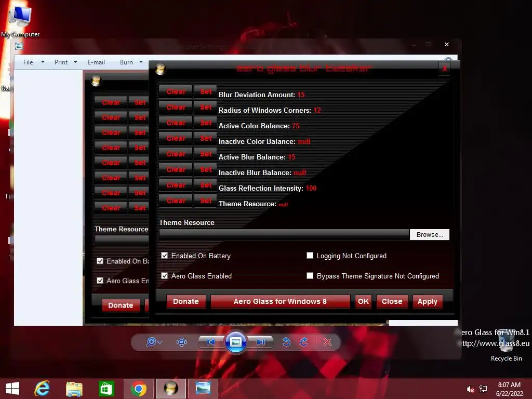Click E-mail in Photo Viewer toolbar

(x=96, y=62)
